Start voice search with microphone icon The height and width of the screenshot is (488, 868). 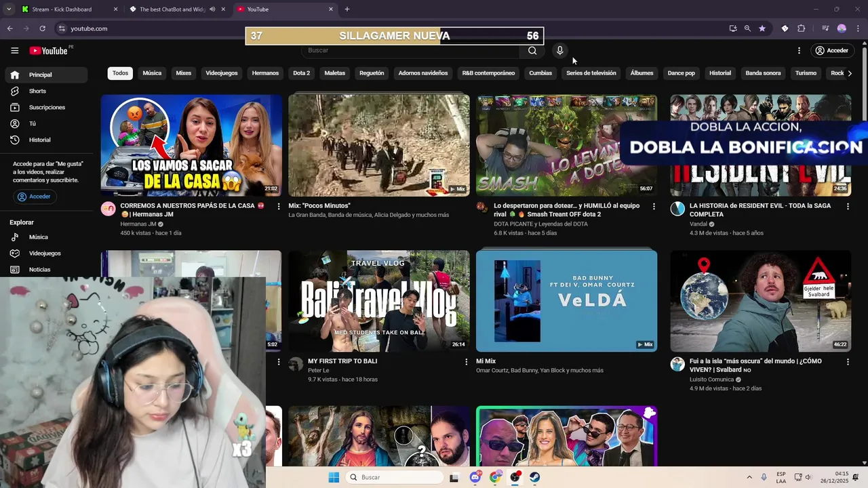[559, 50]
